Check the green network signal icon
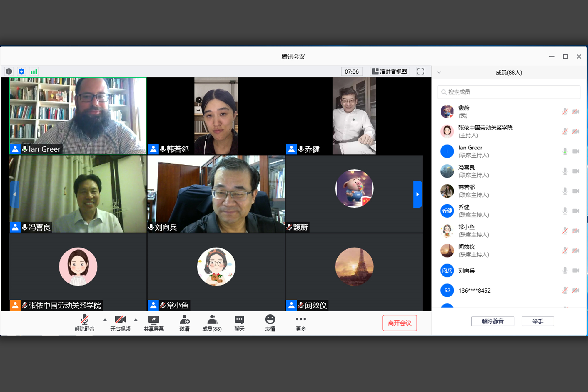This screenshot has height=392, width=588. tap(34, 71)
